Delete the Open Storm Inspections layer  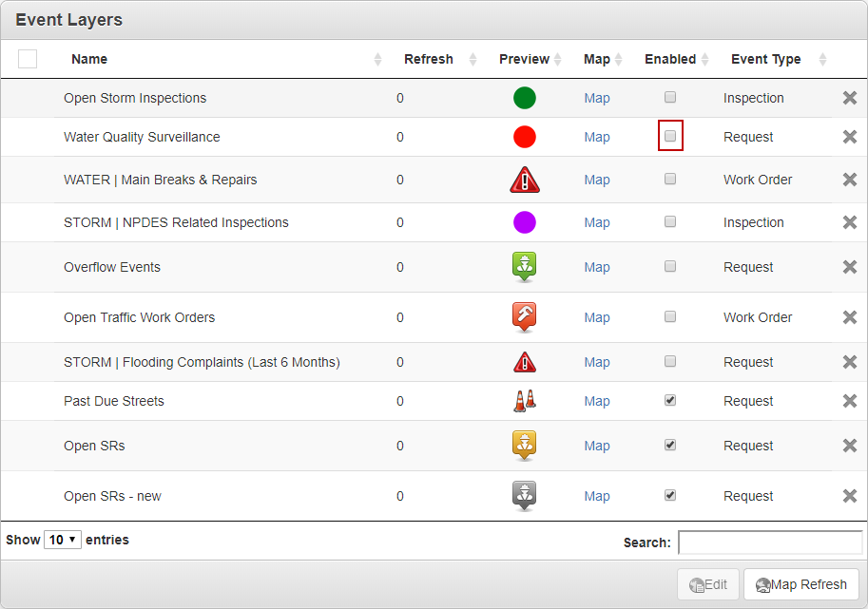(x=850, y=98)
